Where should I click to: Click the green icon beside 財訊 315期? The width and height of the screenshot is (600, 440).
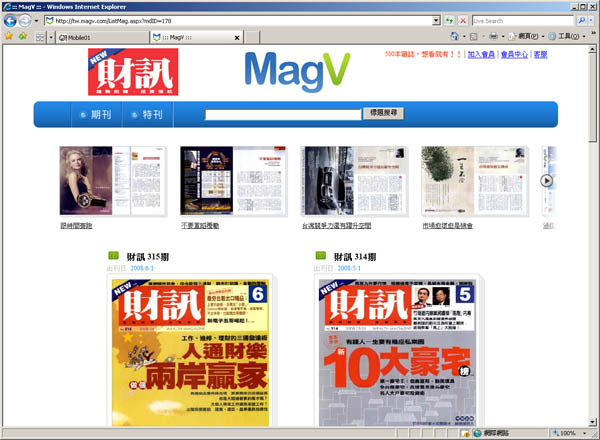(x=114, y=255)
